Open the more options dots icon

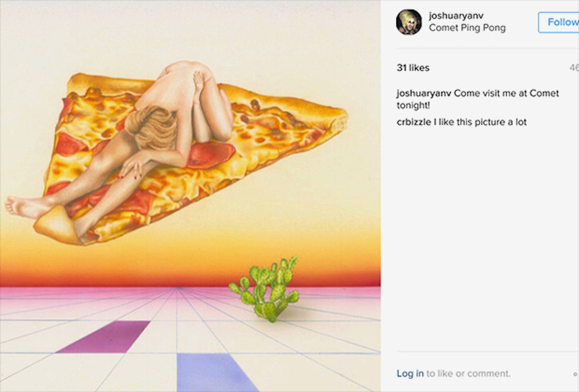[576, 374]
